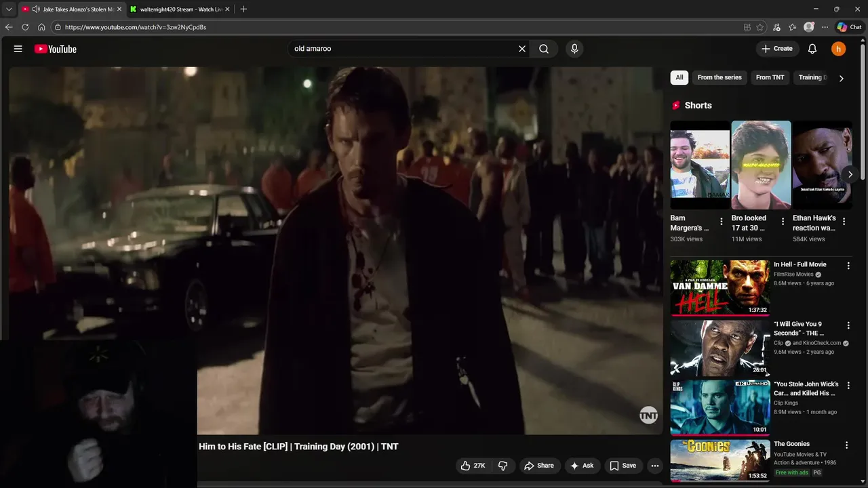This screenshot has height=488, width=868.
Task: Click the TNT logo in video corner
Action: coord(648,415)
